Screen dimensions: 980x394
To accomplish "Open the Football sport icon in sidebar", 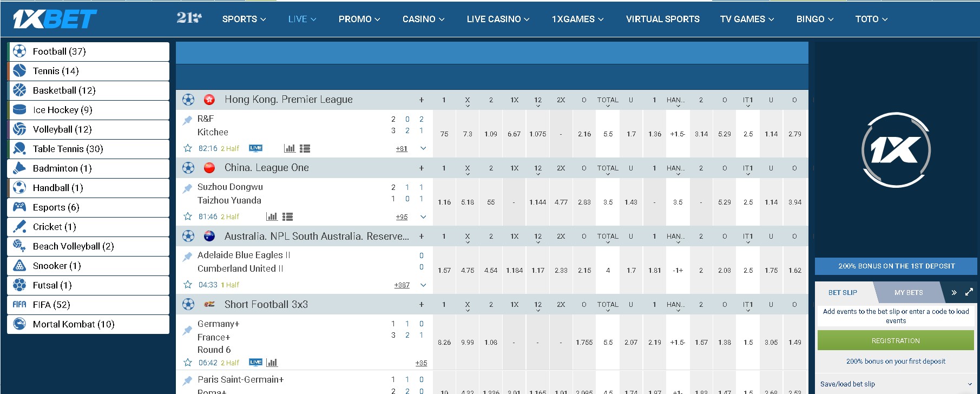I will coord(19,51).
